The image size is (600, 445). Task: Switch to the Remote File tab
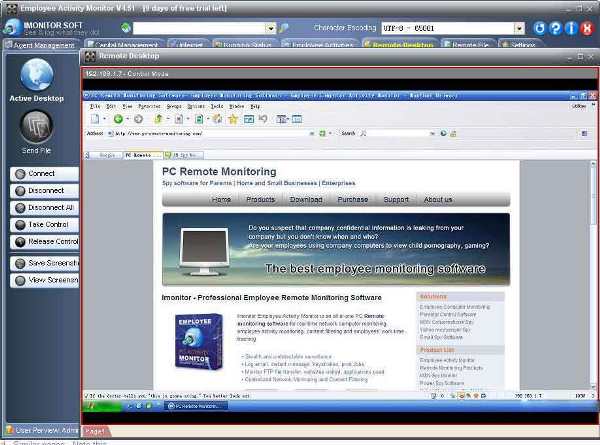click(467, 44)
